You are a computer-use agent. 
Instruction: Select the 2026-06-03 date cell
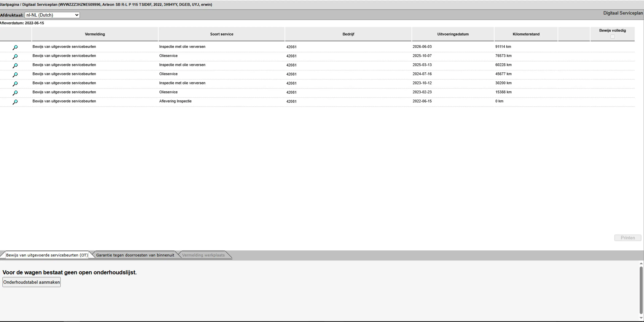coord(422,47)
